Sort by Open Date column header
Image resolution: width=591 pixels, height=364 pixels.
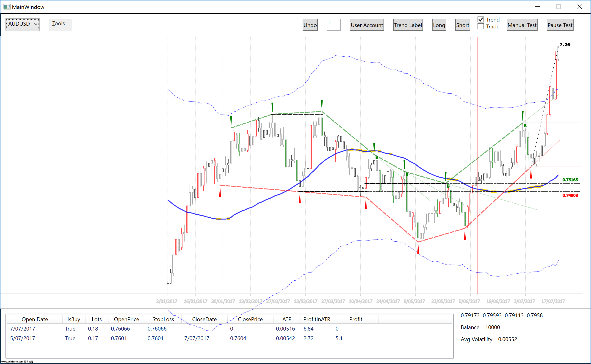click(x=35, y=319)
